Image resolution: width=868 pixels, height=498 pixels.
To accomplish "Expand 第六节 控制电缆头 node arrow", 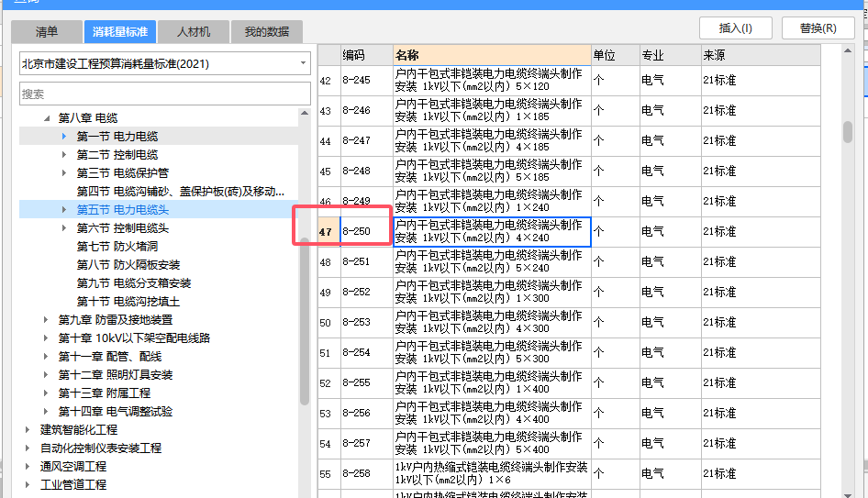I will click(x=64, y=228).
